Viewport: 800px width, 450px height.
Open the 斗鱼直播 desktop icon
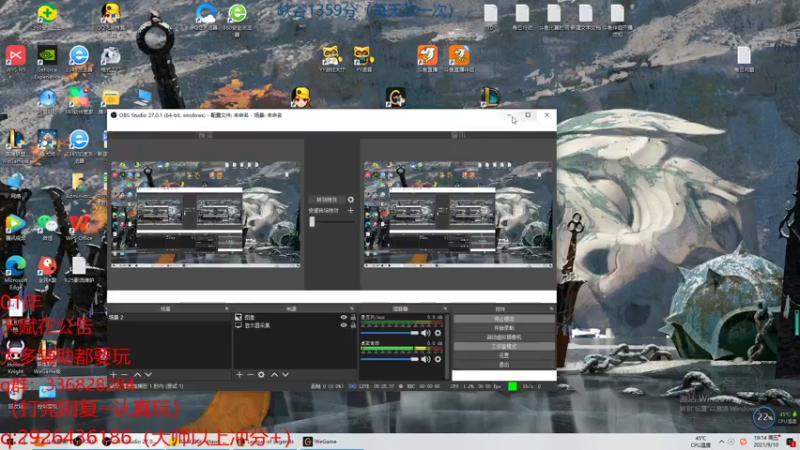point(427,59)
